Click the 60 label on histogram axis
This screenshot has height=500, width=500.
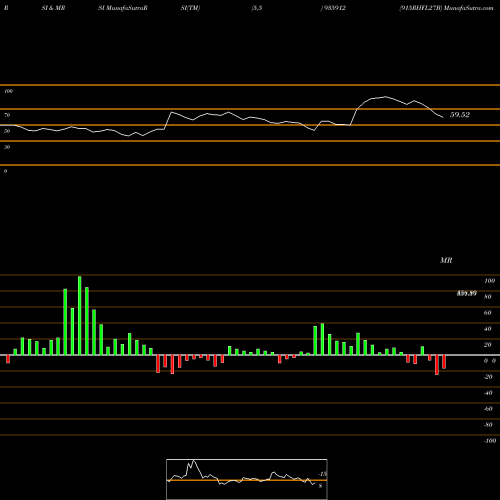tap(488, 313)
